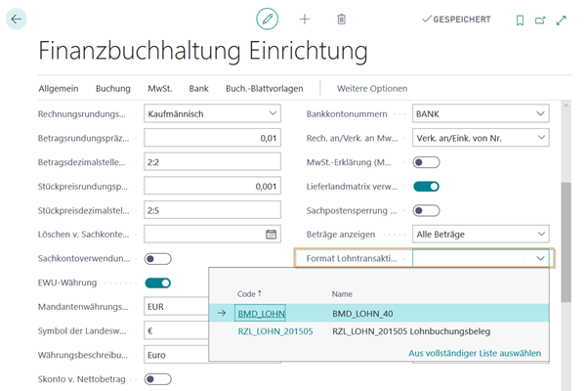Viewport: 588px width, 391px height.
Task: Disable the EWU-Währung toggle
Action: [x=158, y=283]
